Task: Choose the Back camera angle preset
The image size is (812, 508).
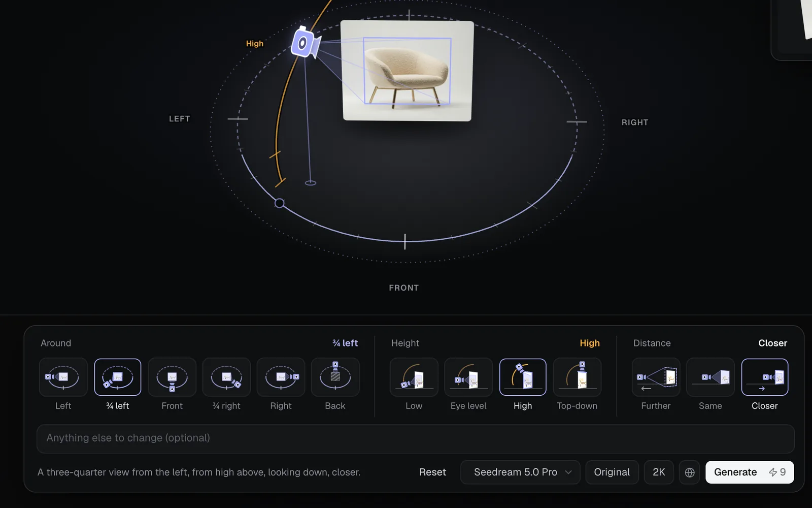Action: pos(335,377)
